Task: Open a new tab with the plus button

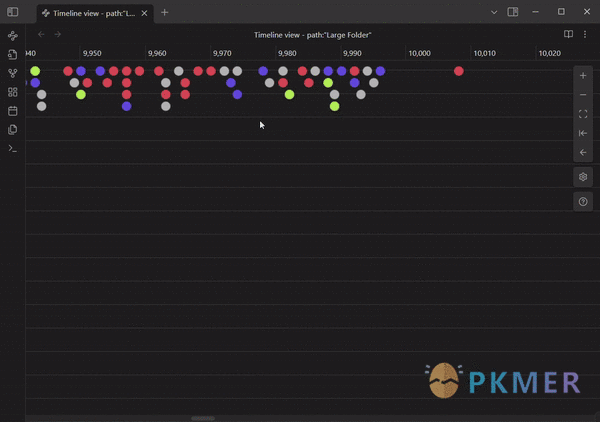Action: point(165,13)
